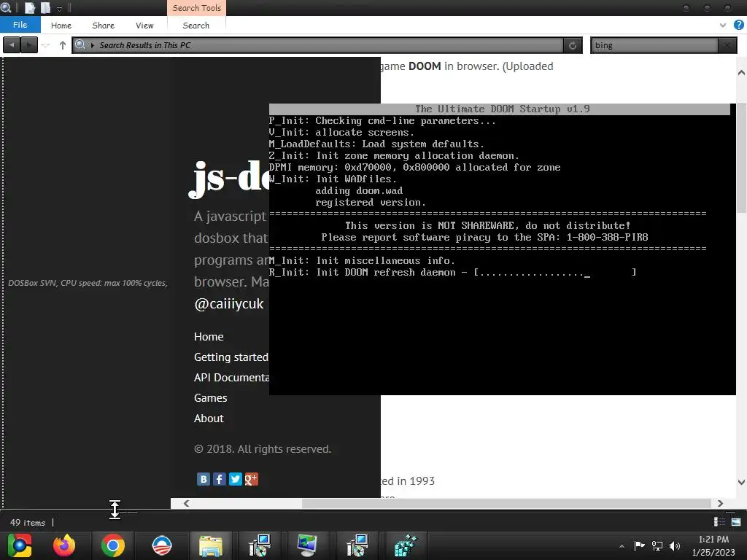Switch to the View ribbon tab
Viewport: 747px width, 560px height.
click(144, 26)
